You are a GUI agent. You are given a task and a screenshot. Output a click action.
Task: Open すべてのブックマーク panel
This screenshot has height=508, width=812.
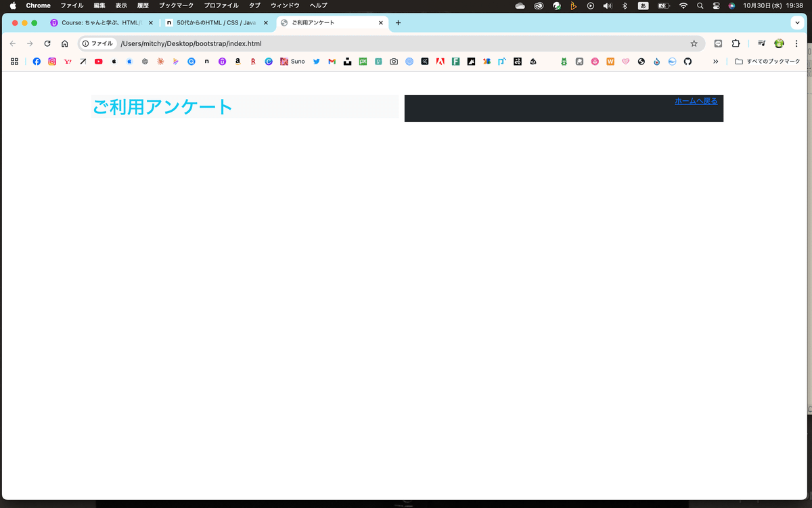(x=768, y=62)
